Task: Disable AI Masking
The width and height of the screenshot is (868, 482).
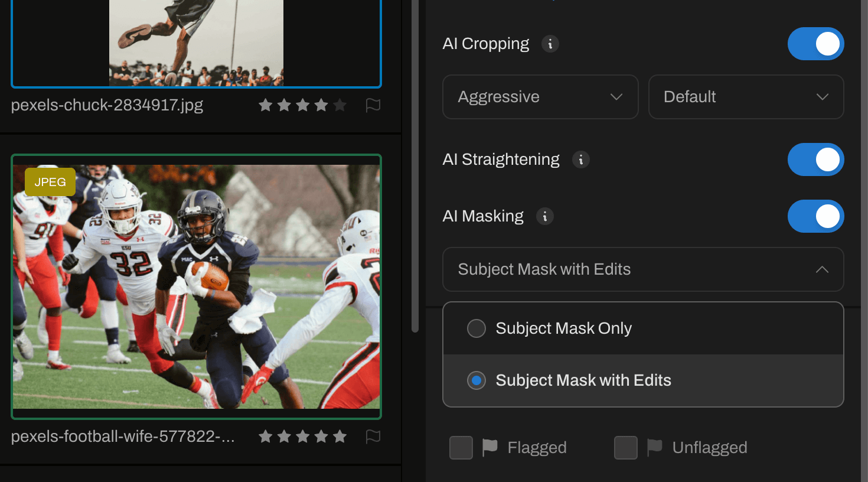Action: click(815, 216)
